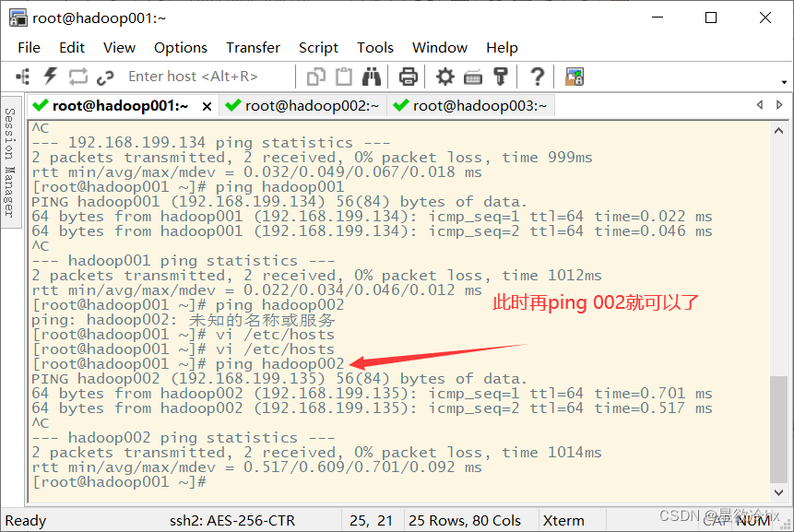Click 'Xterm' status bar entry
Viewport: 794px width, 532px height.
pyautogui.click(x=563, y=520)
